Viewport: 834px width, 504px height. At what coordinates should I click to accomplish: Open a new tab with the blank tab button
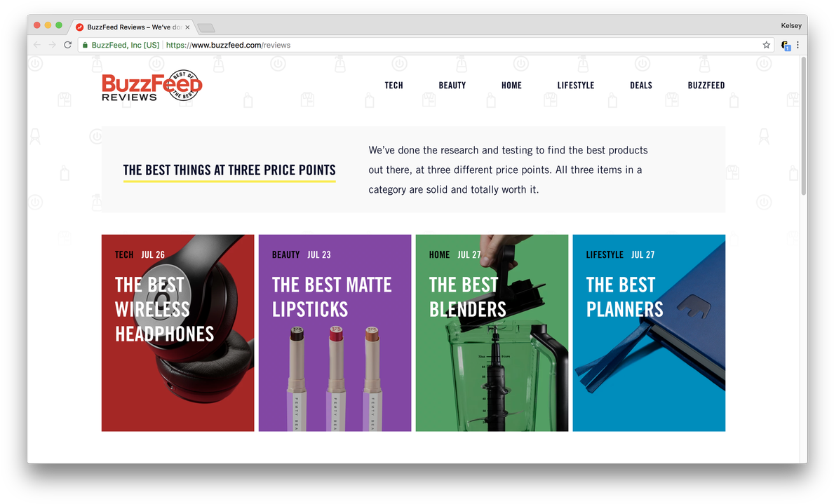[206, 27]
